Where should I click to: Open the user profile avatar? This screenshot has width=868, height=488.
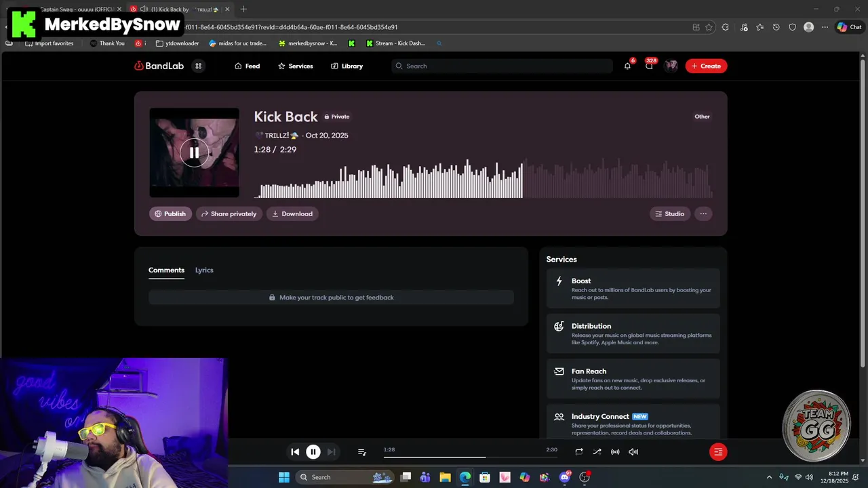(671, 66)
